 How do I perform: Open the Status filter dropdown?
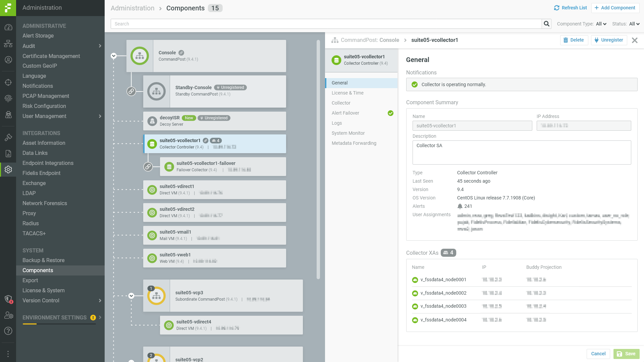[634, 24]
